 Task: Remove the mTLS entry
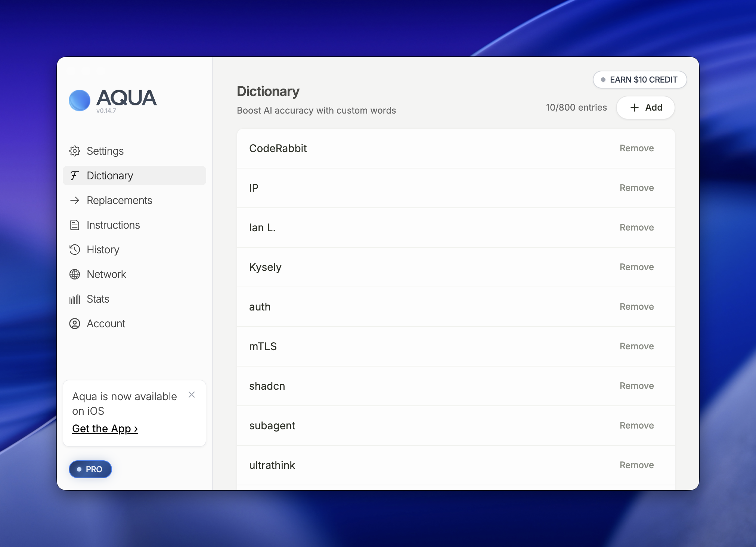click(637, 346)
